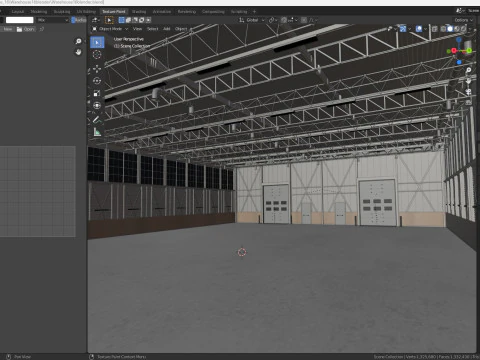Viewport: 480px width, 360px height.
Task: Expand the shading options arrow
Action: coord(470,29)
